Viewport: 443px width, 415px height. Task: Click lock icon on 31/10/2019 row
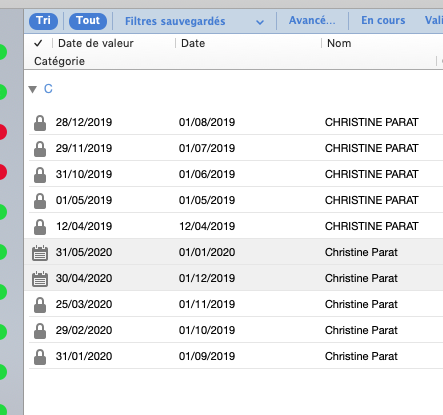[40, 175]
